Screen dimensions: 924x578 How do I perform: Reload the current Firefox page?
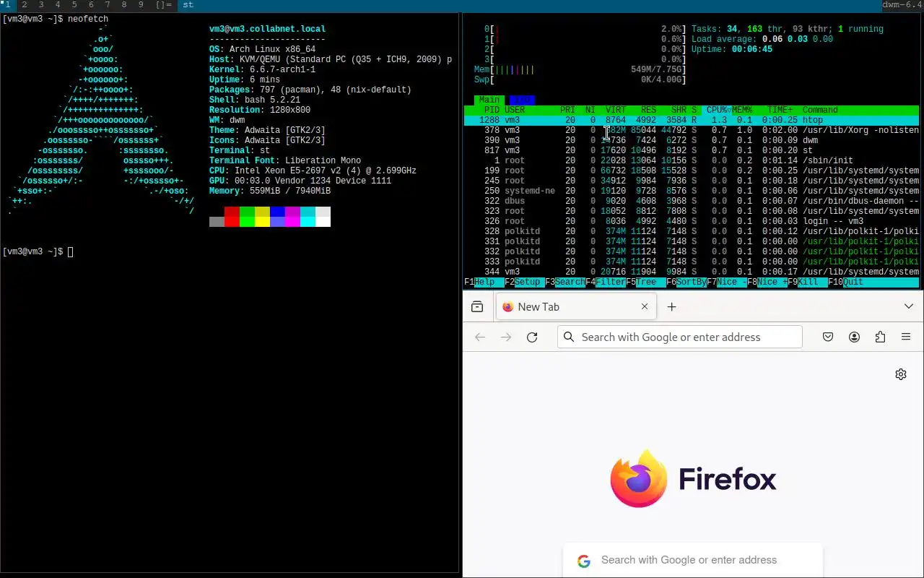click(x=532, y=337)
